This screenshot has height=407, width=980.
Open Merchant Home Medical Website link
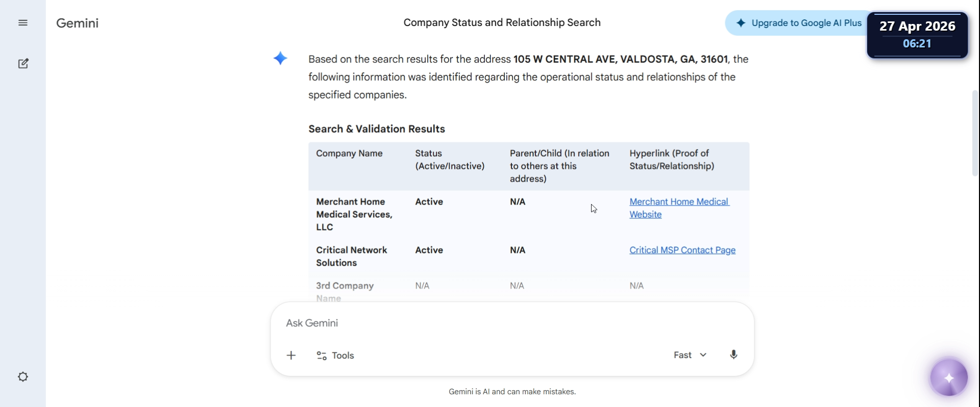(x=679, y=208)
